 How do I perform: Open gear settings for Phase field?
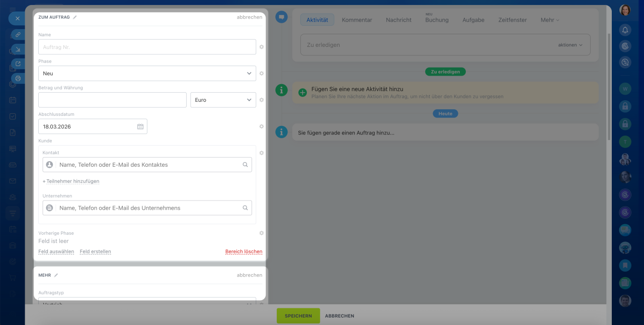[262, 74]
